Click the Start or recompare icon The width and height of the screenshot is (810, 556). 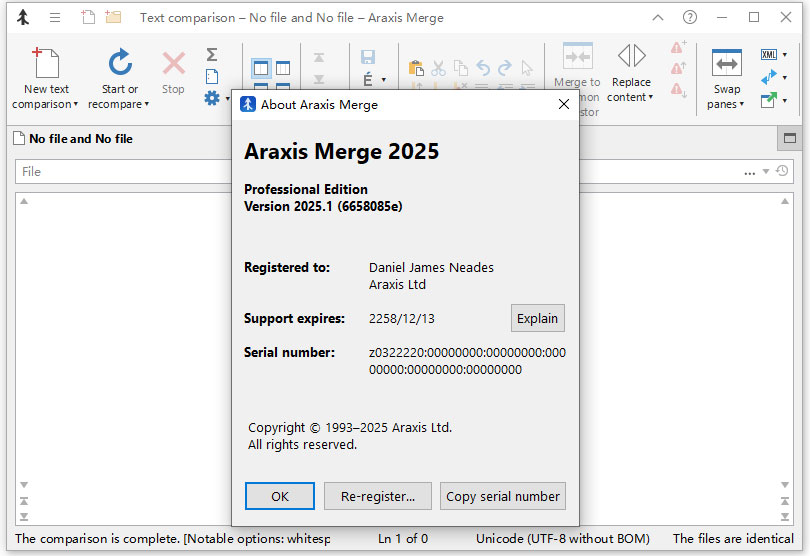click(x=120, y=63)
